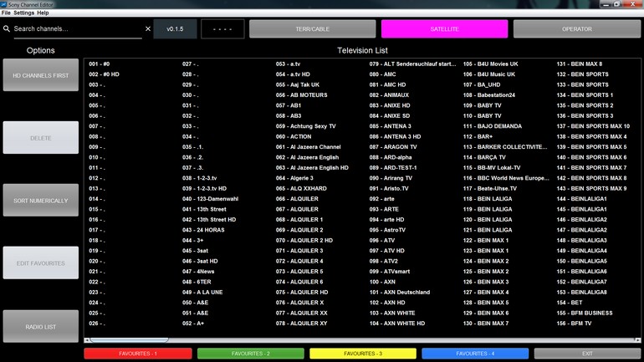Image resolution: width=644 pixels, height=362 pixels.
Task: Select channel "049 - A LA UNE"
Action: pos(202,293)
